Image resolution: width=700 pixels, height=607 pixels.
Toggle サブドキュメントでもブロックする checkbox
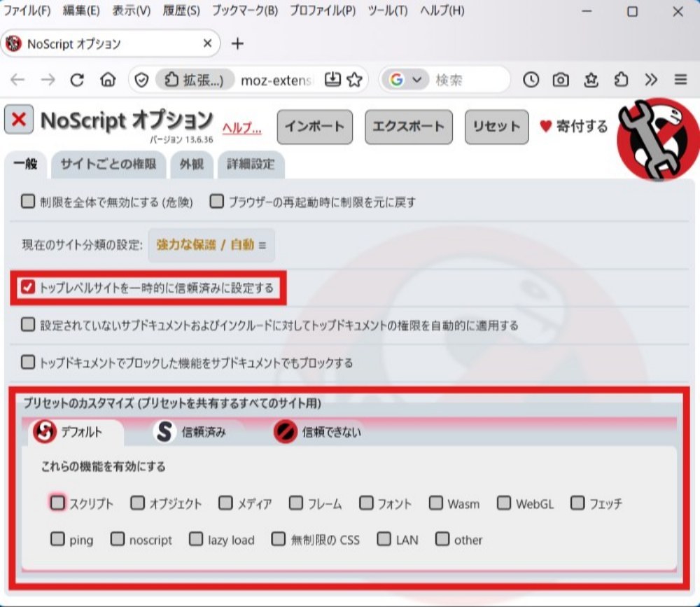pos(28,362)
